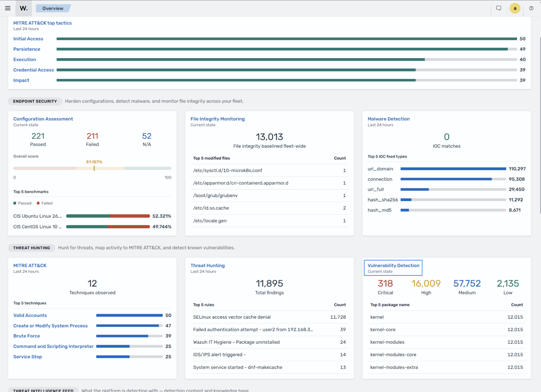Open the user avatar 'a' menu
Screen dimensions: 541x392
515,8
